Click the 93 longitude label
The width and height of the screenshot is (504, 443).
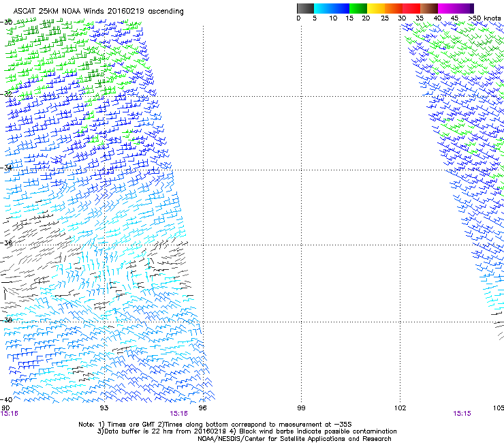(x=104, y=408)
